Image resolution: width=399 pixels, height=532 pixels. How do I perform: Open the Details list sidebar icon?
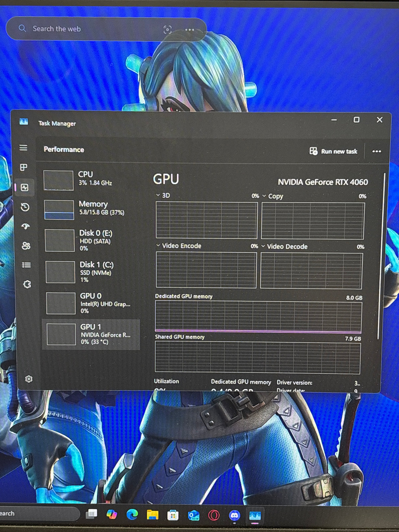click(26, 265)
